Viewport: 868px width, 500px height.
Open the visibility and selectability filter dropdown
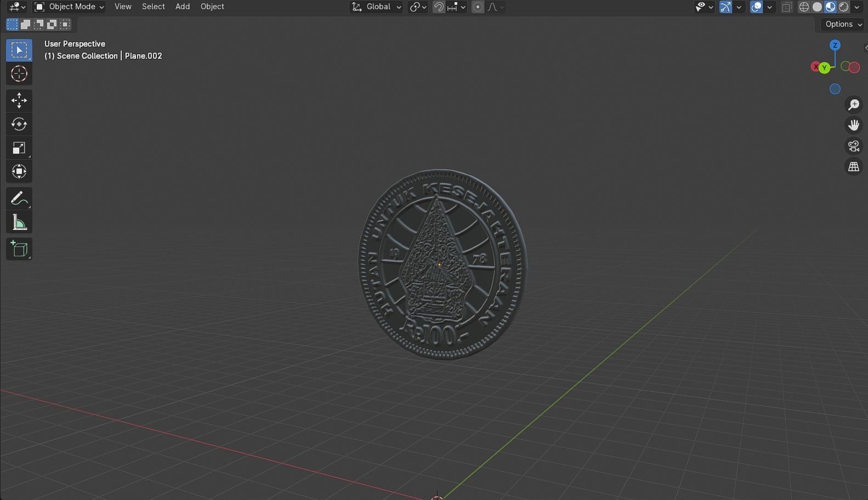(x=704, y=7)
